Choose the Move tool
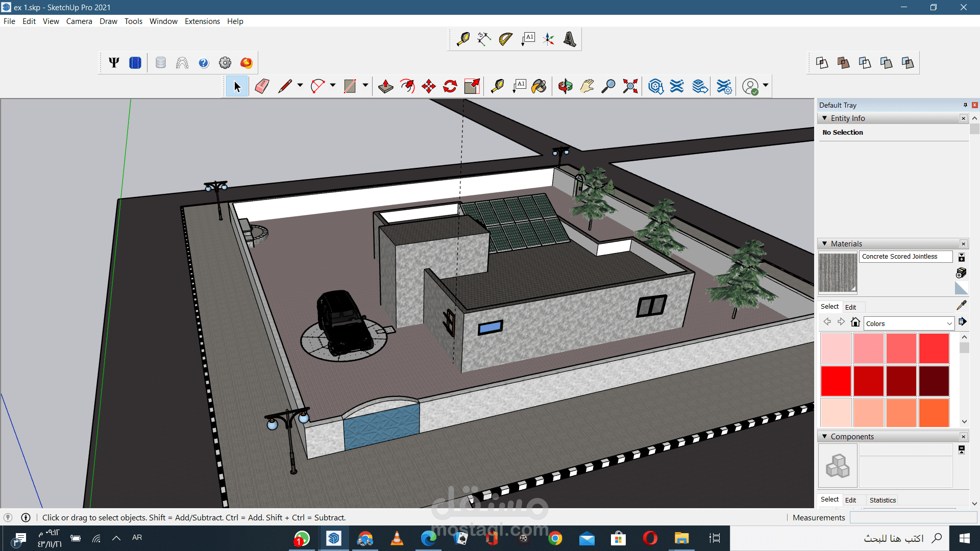980x551 pixels. coord(429,86)
